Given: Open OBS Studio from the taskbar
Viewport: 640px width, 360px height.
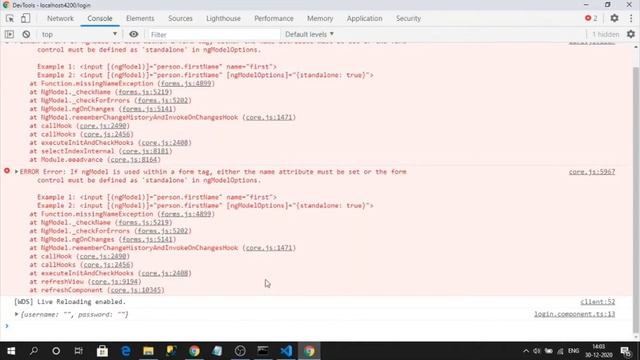Looking at the screenshot, I should [x=240, y=351].
